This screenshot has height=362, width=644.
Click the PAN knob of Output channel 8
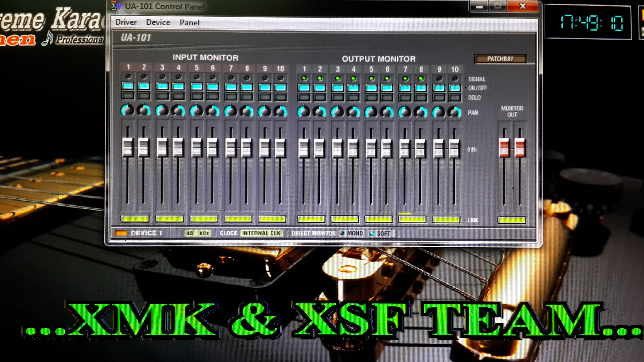421,112
